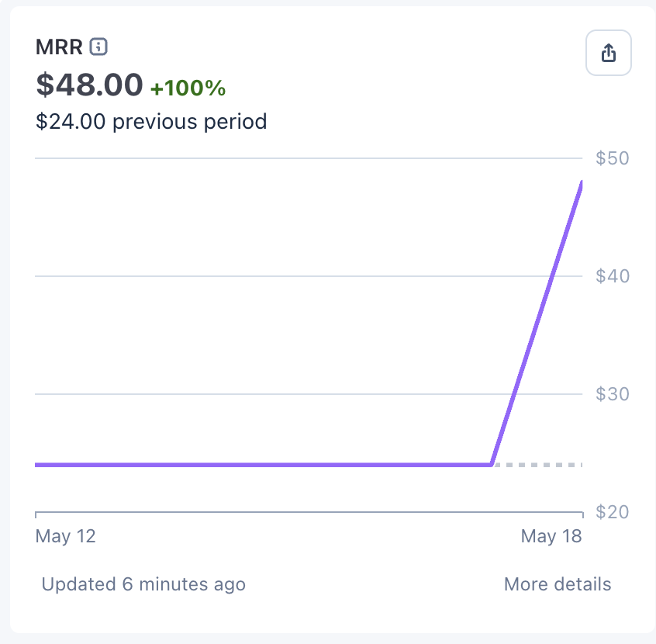656x644 pixels.
Task: Click the $50 y-axis label
Action: pos(613,158)
